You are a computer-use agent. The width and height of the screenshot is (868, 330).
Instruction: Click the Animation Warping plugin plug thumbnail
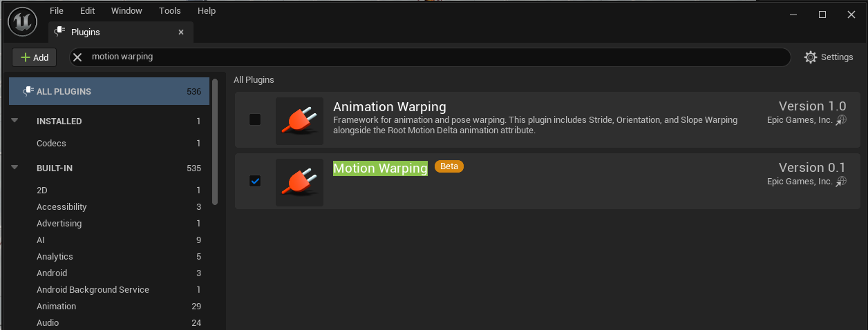(299, 121)
